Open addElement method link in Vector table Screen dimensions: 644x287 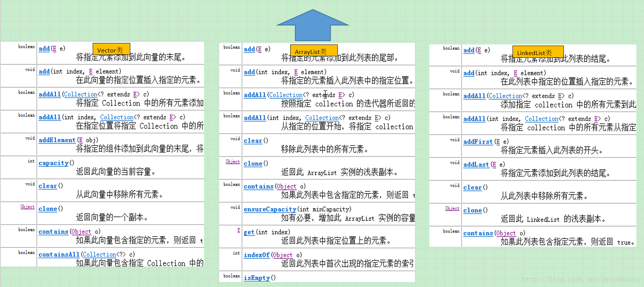pyautogui.click(x=57, y=140)
